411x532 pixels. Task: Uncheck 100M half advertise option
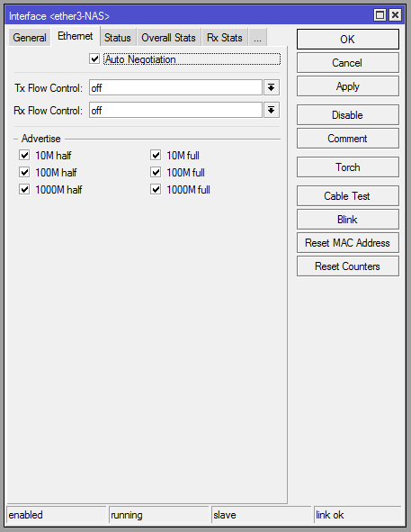tap(24, 172)
